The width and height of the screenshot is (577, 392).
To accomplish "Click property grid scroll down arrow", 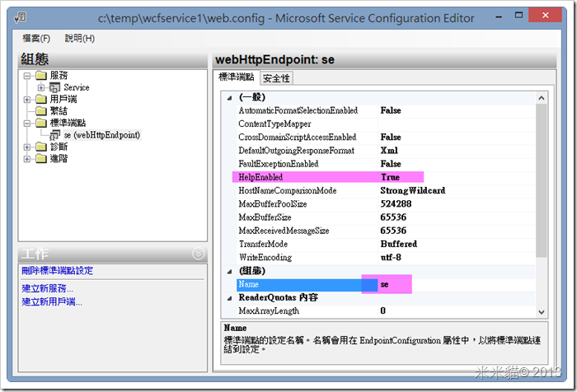I will pos(542,312).
